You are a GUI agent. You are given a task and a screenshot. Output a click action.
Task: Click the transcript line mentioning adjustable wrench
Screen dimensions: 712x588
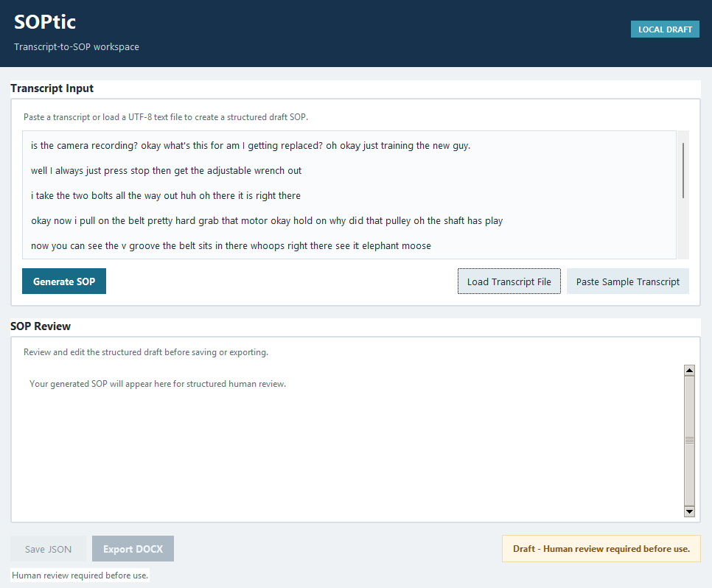(166, 171)
